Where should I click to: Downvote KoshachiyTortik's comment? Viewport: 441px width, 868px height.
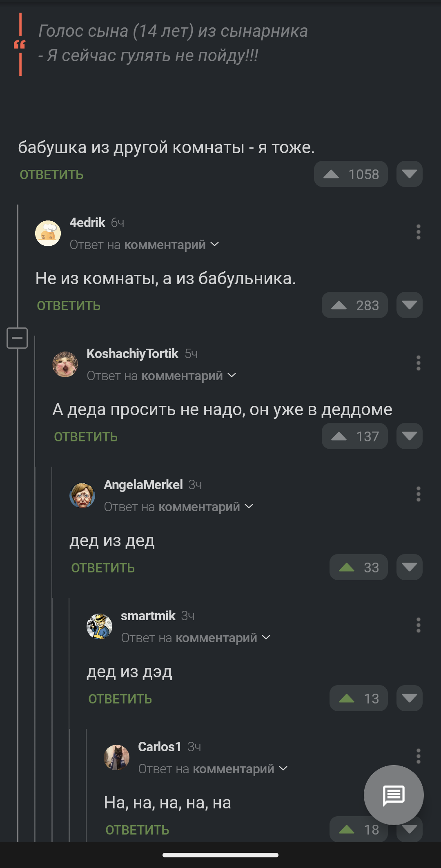pos(409,436)
